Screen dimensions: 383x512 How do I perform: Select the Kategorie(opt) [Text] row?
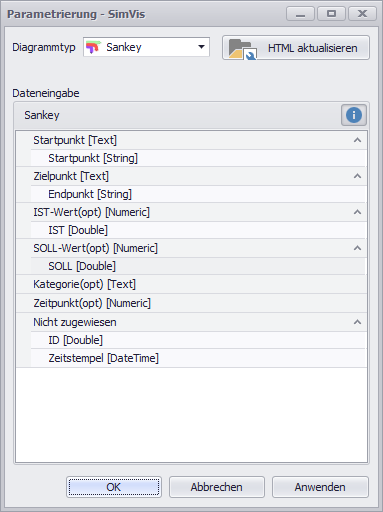(192, 284)
